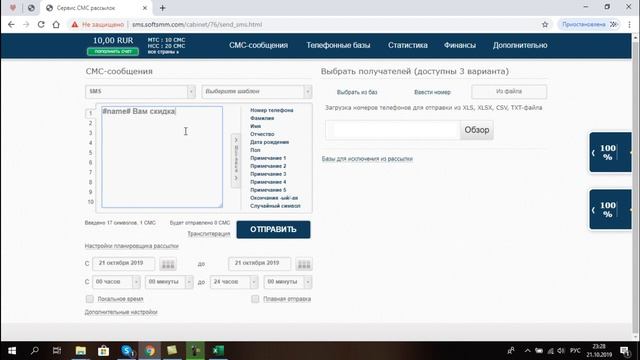This screenshot has height=360, width=640.
Task: Click the ОТПРАВИТЬ send button
Action: click(x=273, y=229)
